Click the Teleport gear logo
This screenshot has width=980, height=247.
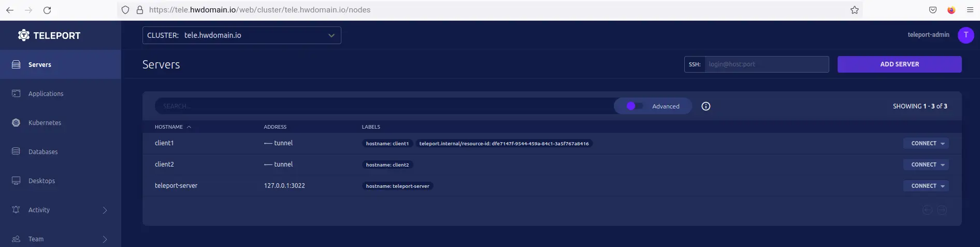click(x=23, y=35)
